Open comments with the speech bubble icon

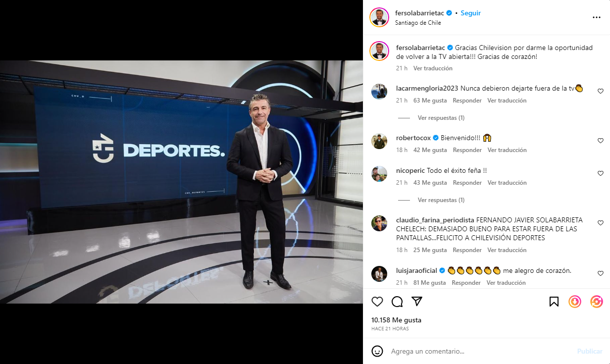pos(397,302)
